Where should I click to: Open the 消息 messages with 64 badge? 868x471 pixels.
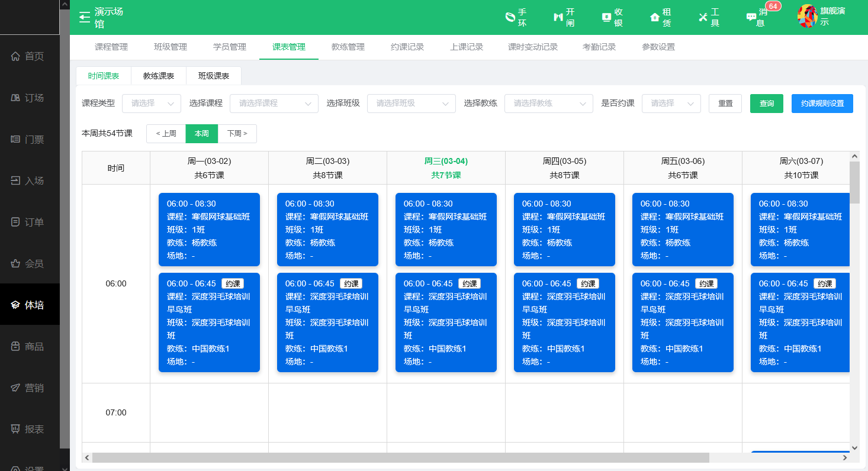(751, 17)
